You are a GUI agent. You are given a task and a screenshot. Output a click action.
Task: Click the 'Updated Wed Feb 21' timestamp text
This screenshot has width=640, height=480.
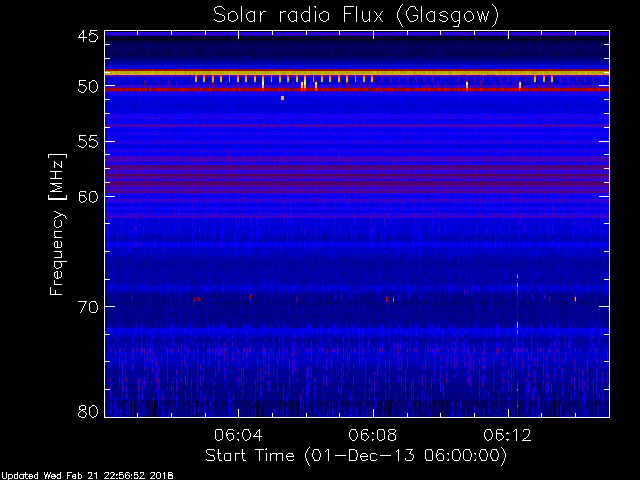click(87, 476)
